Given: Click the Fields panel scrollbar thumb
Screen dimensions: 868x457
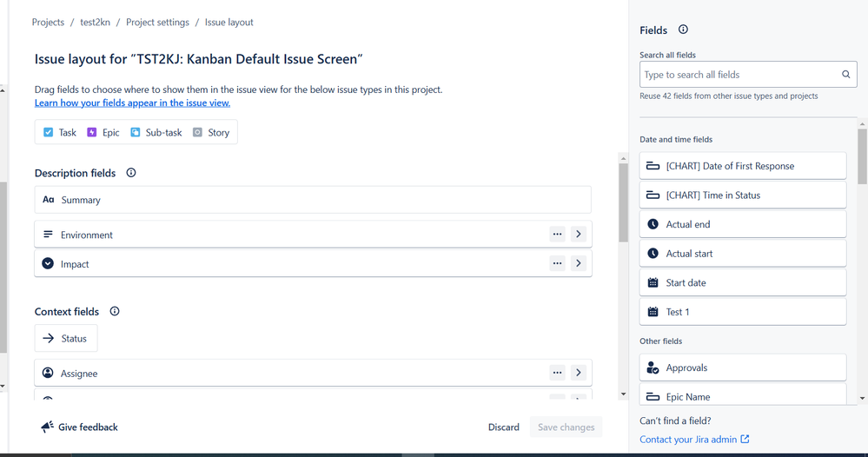Looking at the screenshot, I should pyautogui.click(x=863, y=156).
